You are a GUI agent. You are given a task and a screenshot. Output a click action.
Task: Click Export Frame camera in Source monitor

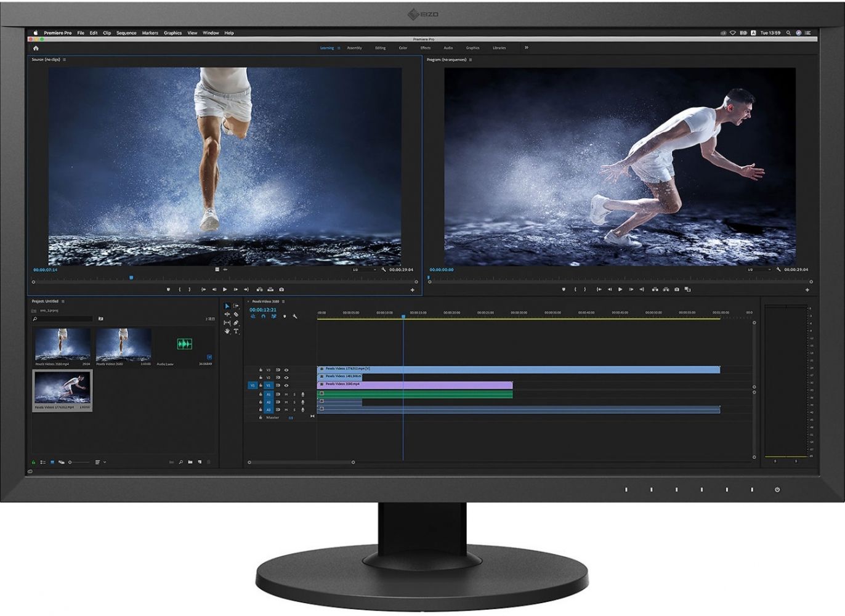pyautogui.click(x=281, y=290)
